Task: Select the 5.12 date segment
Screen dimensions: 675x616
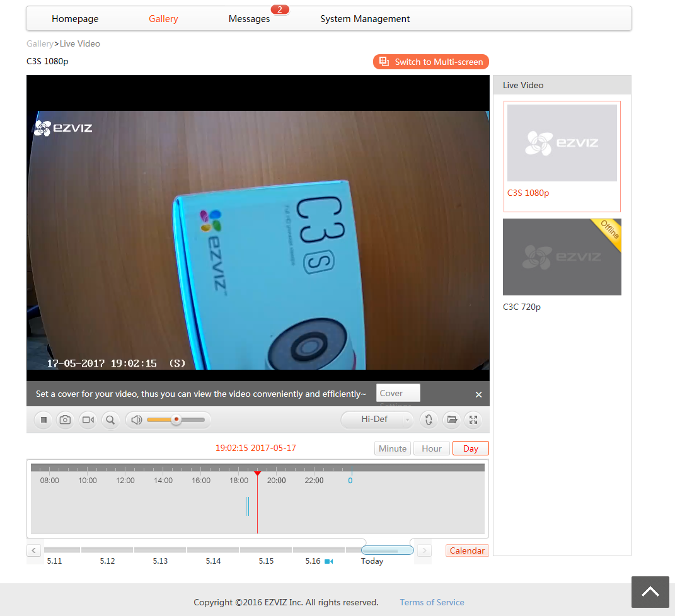Action: click(x=107, y=550)
